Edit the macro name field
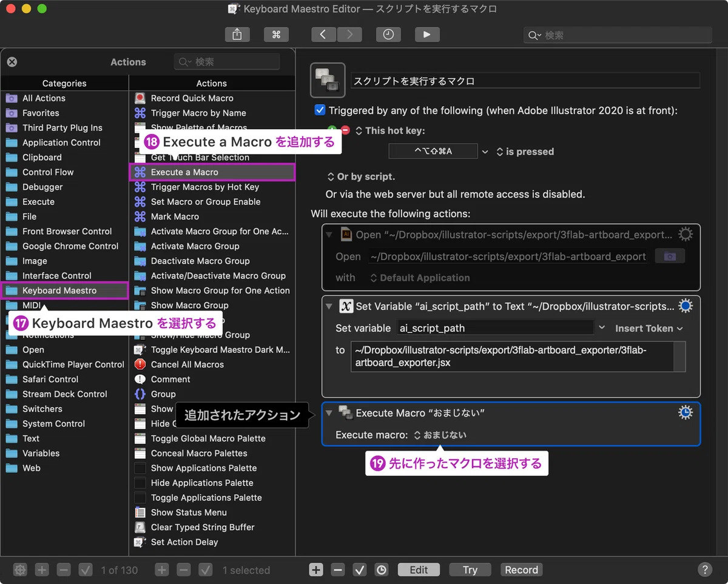Image resolution: width=728 pixels, height=584 pixels. coord(525,81)
